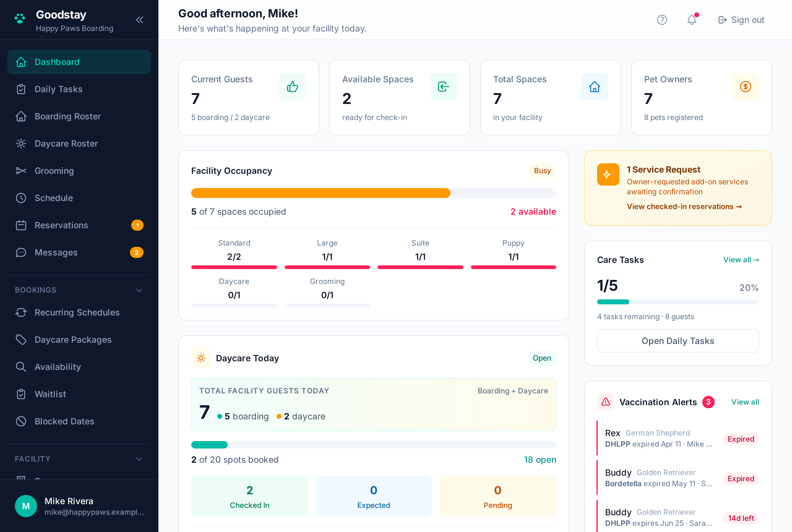This screenshot has width=792, height=532.
Task: Click Rex German Shepherd alert row
Action: [678, 438]
